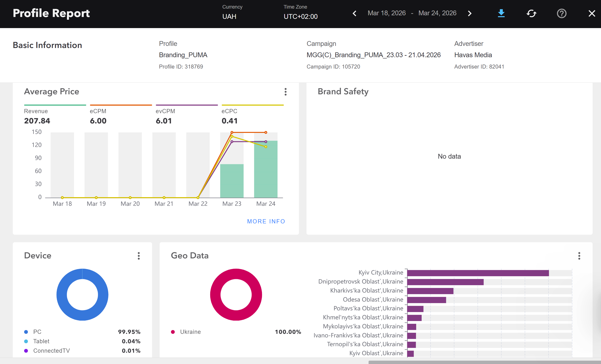Screen dimensions: 601x364
Task: Go to previous date range
Action: coord(355,13)
